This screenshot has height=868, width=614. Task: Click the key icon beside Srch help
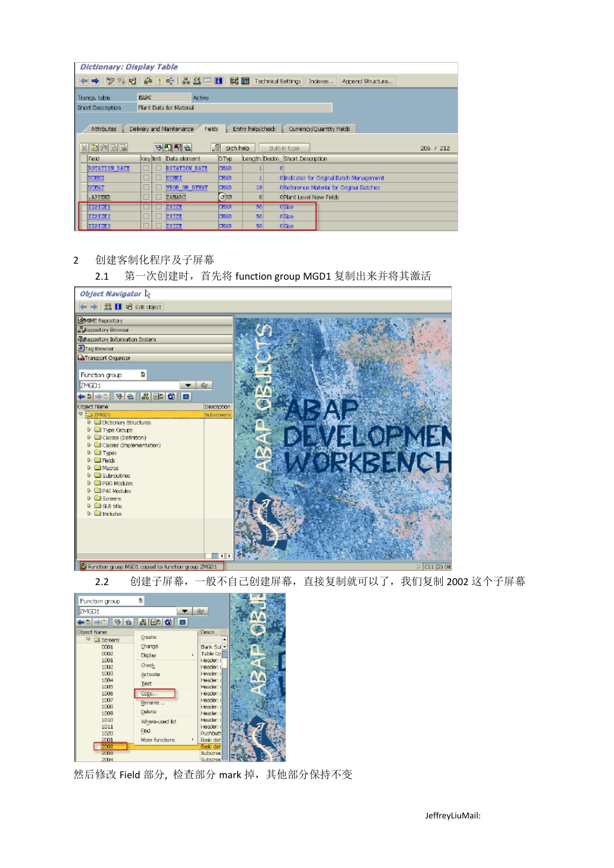point(217,148)
